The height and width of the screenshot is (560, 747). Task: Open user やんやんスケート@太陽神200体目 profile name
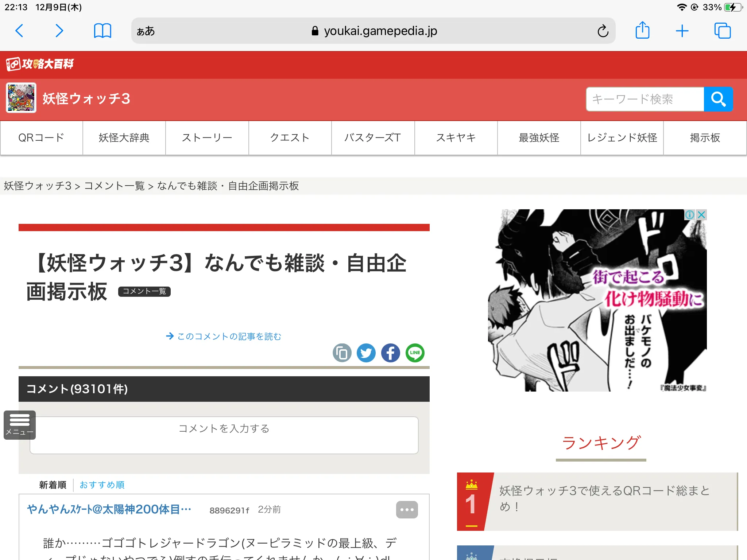(109, 509)
